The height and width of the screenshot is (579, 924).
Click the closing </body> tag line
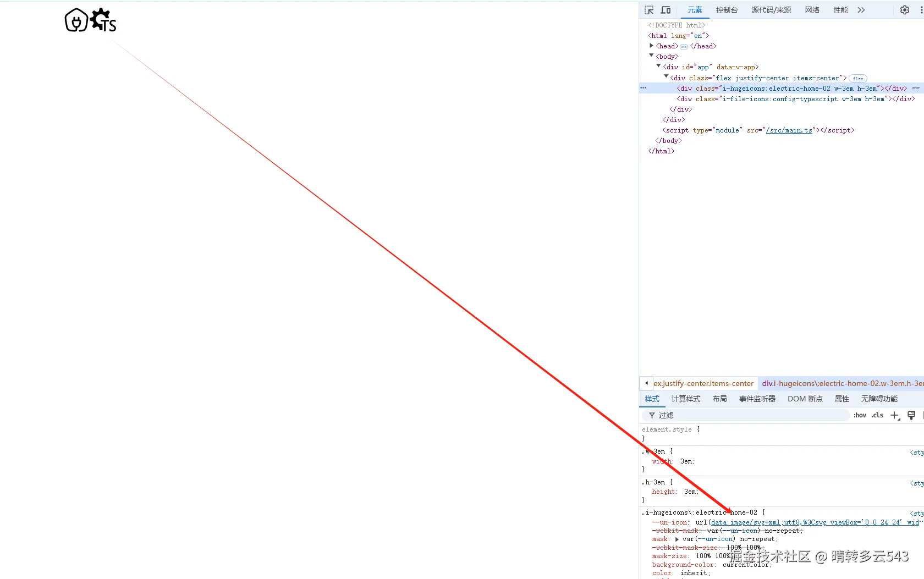click(668, 141)
